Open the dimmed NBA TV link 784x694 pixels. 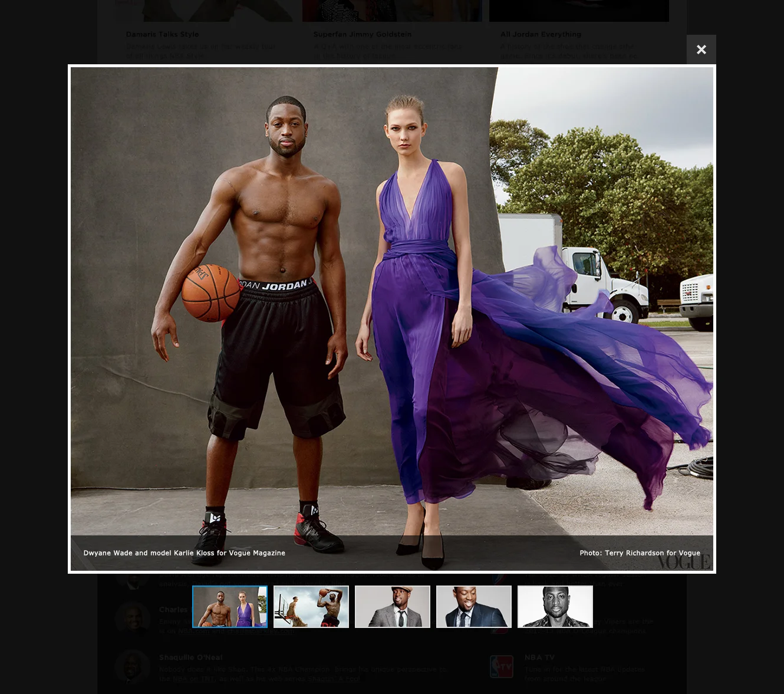pos(539,657)
